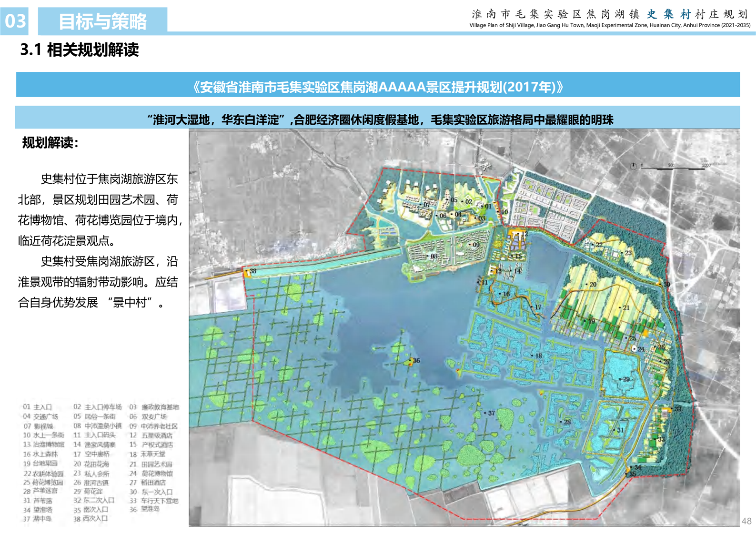Click the '3.1 相关规划解读' heading
This screenshot has width=756, height=534.
(79, 50)
